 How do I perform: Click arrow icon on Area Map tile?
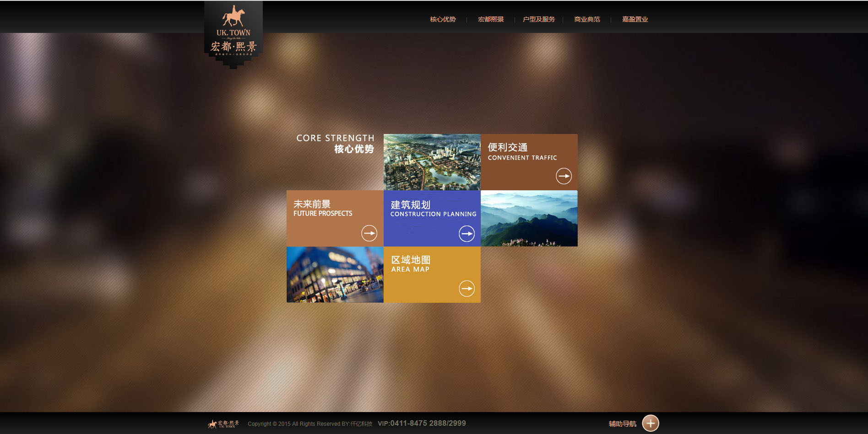coord(467,289)
